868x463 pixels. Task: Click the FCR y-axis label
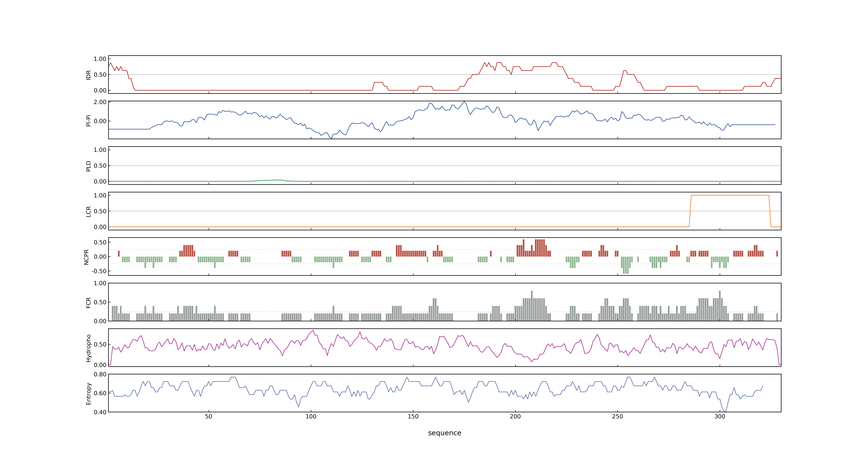[x=89, y=302]
